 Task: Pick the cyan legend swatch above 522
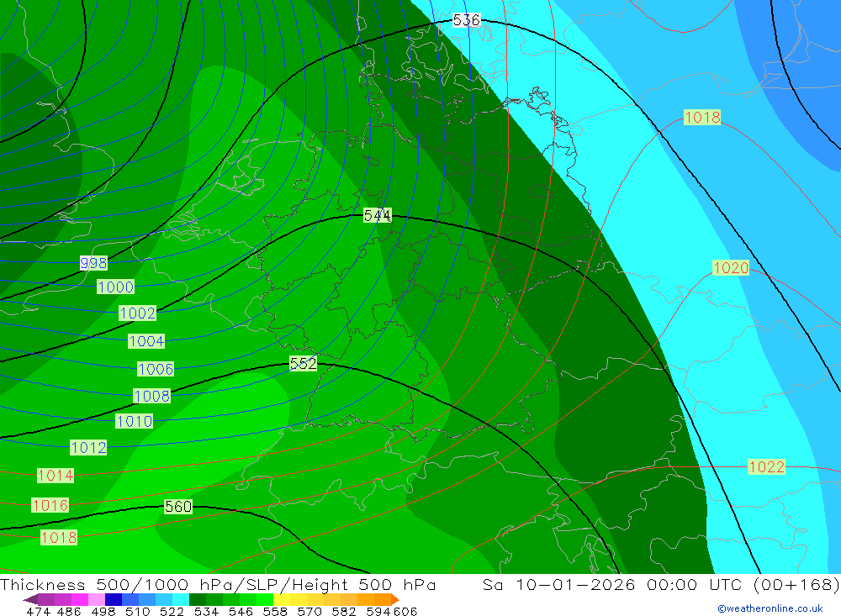click(x=181, y=599)
